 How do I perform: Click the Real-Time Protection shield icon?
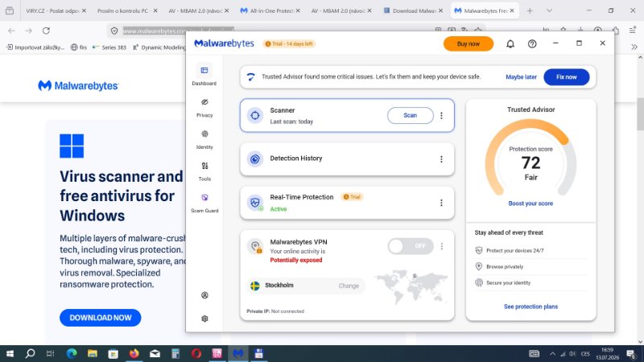(255, 203)
